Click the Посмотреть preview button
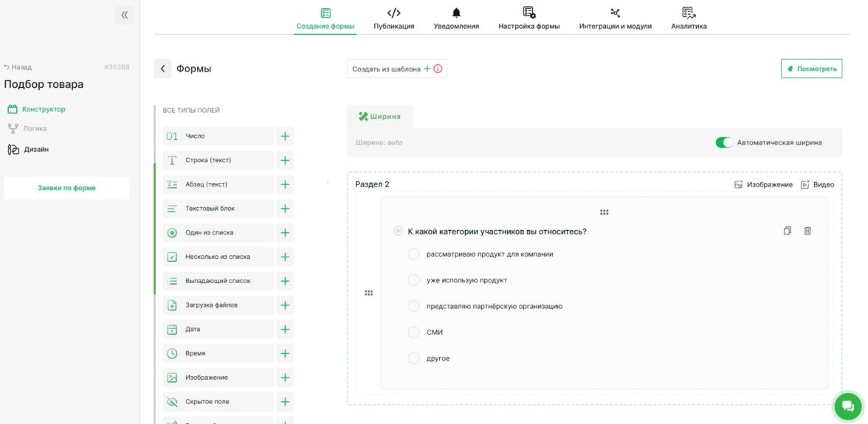 point(812,69)
